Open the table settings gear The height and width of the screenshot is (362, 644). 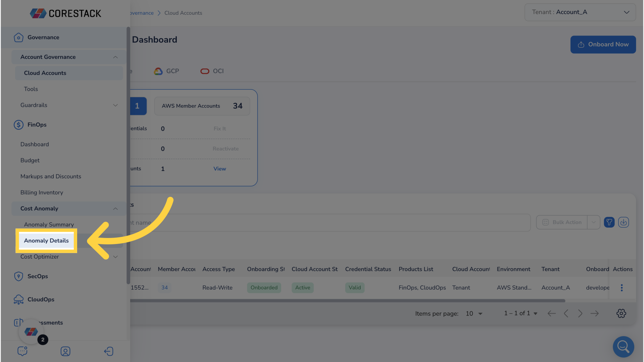click(621, 313)
